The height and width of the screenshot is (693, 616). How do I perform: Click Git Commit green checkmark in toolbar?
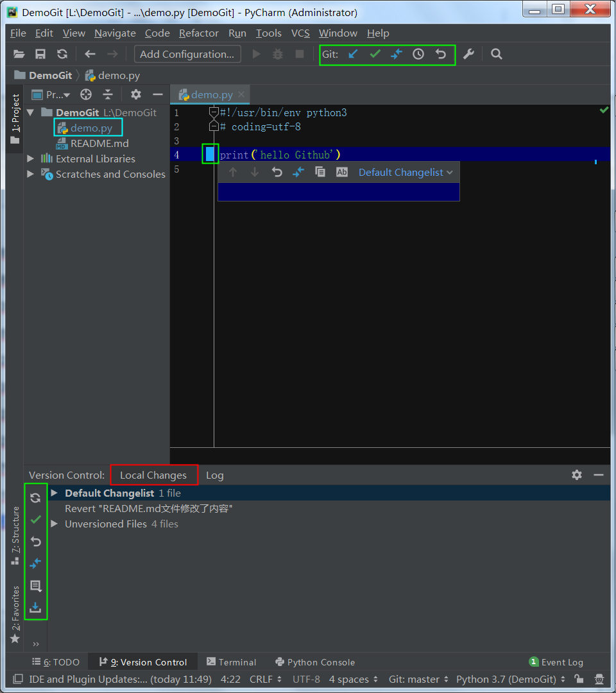pyautogui.click(x=375, y=55)
